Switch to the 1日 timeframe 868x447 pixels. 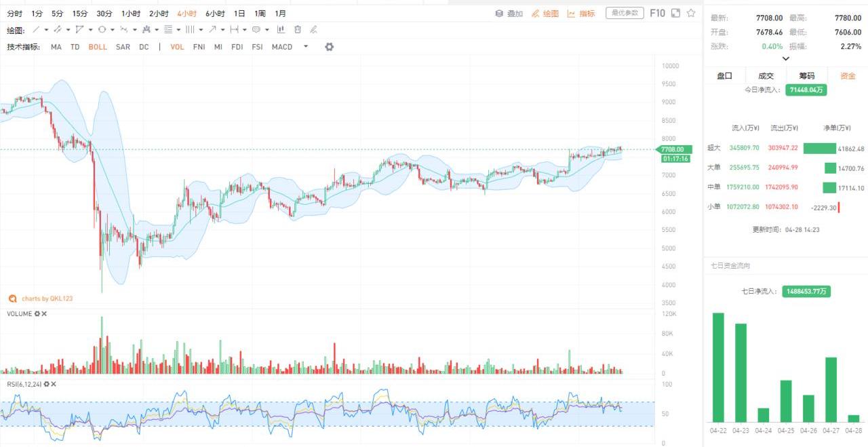coord(239,14)
